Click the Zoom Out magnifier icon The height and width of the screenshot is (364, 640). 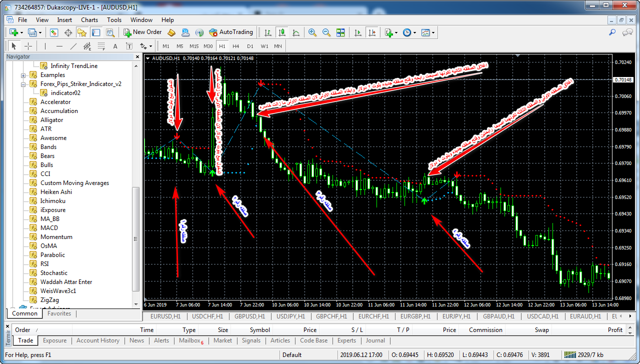click(x=326, y=32)
